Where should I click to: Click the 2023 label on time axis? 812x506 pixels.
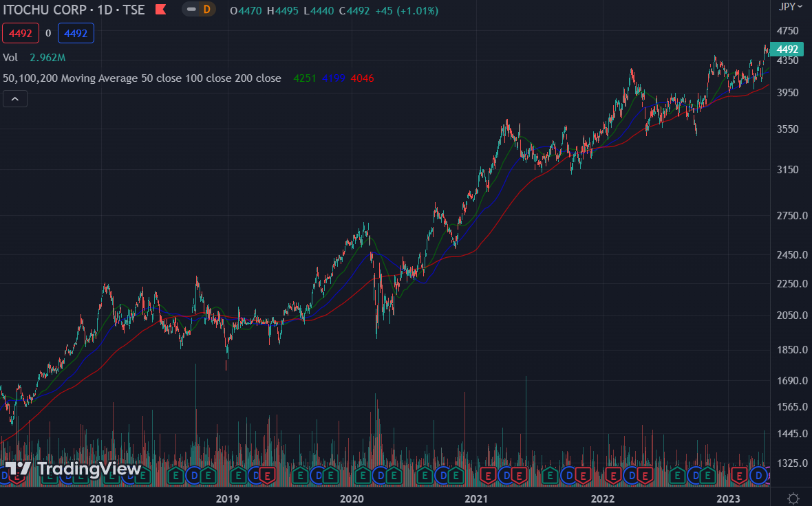(728, 498)
